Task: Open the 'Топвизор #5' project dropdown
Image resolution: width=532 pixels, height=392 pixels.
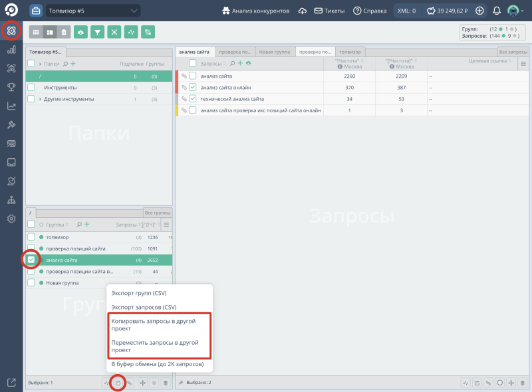Action: pyautogui.click(x=93, y=11)
